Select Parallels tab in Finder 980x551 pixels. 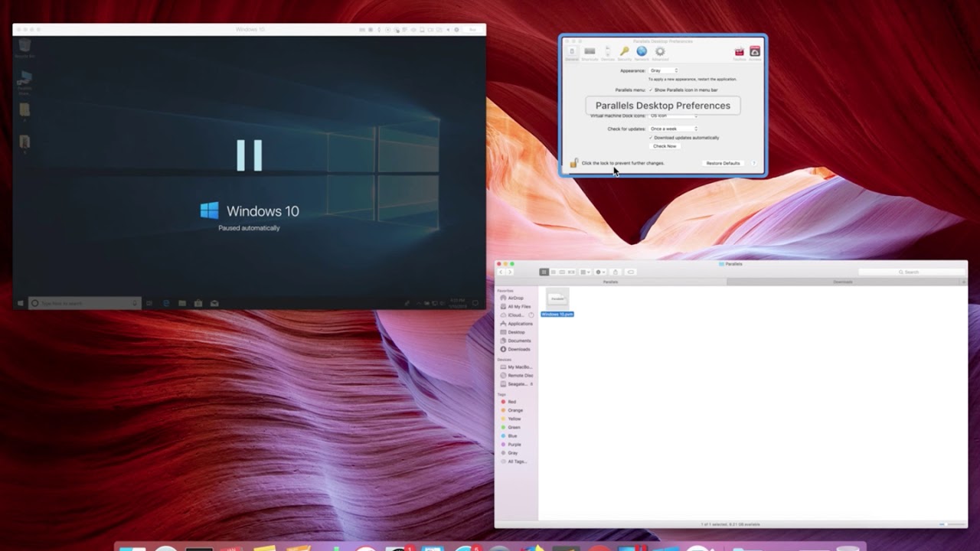(610, 282)
